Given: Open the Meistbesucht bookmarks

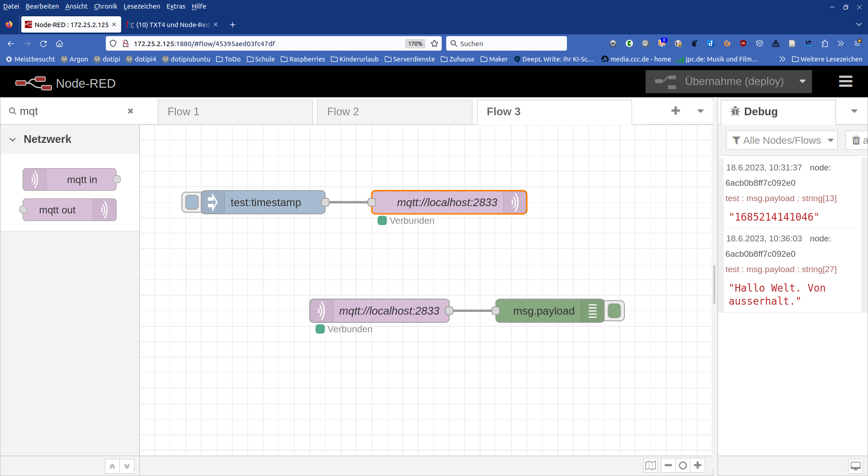Looking at the screenshot, I should pyautogui.click(x=30, y=59).
